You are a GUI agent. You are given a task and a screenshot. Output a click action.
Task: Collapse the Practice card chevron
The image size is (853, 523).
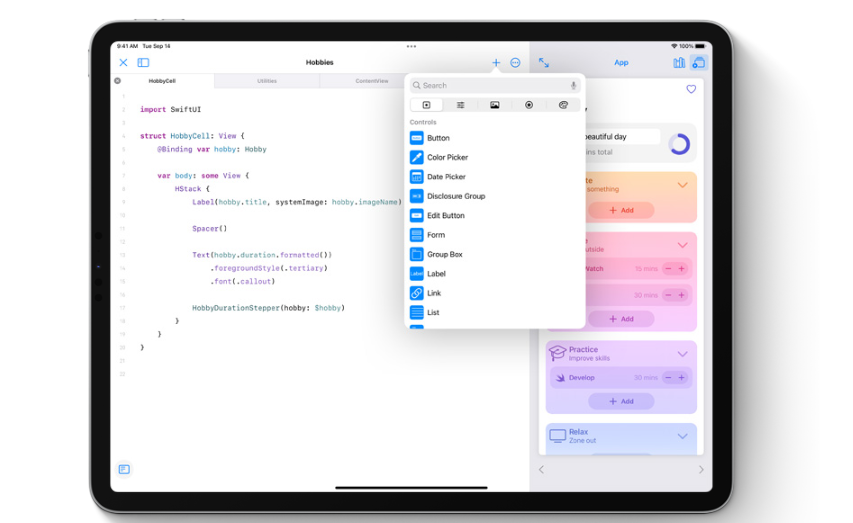(x=683, y=354)
